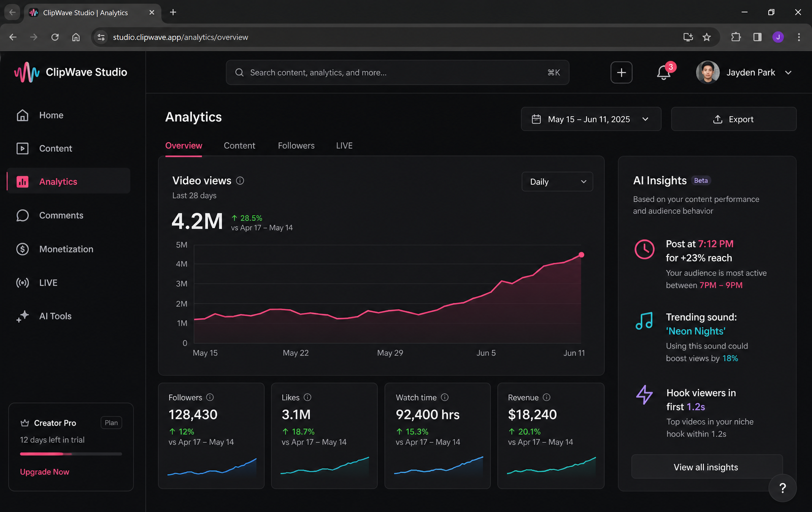Open the LIVE broadcast icon in sidebar
The image size is (812, 512).
[x=22, y=282]
